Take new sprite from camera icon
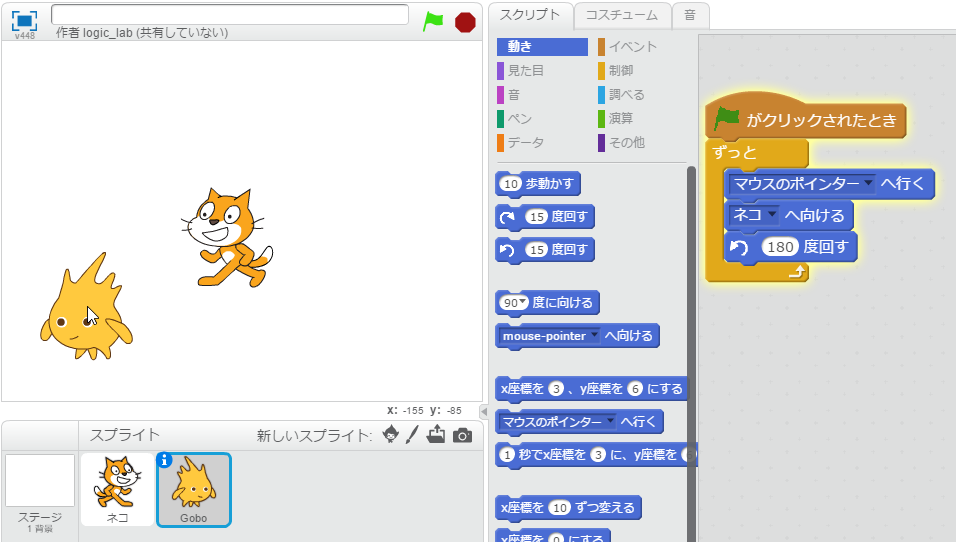 [x=462, y=435]
